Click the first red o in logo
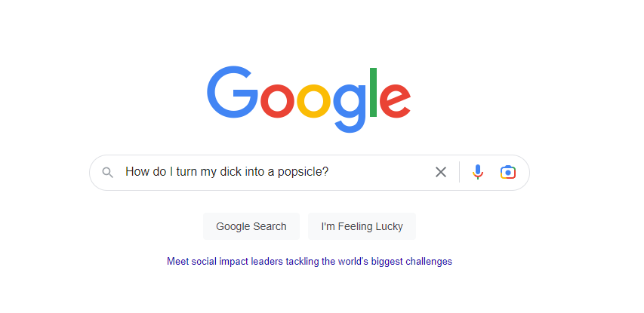 (x=278, y=101)
